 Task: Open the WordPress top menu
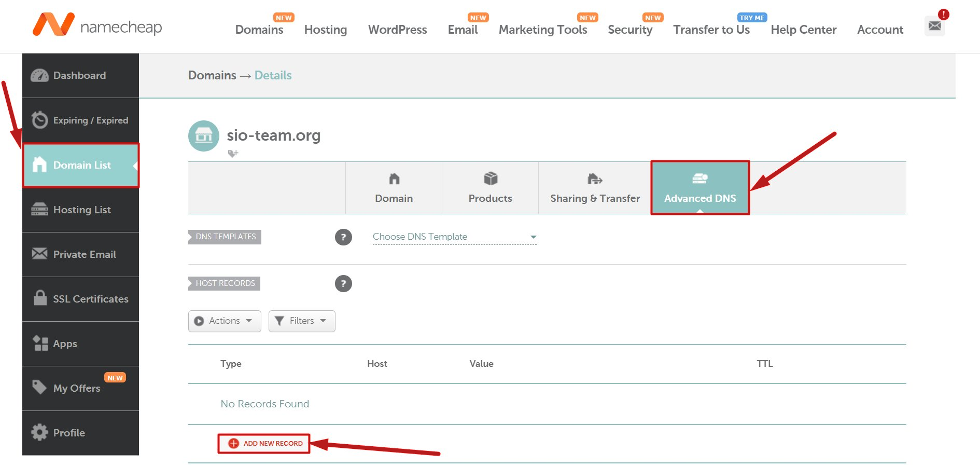tap(398, 30)
